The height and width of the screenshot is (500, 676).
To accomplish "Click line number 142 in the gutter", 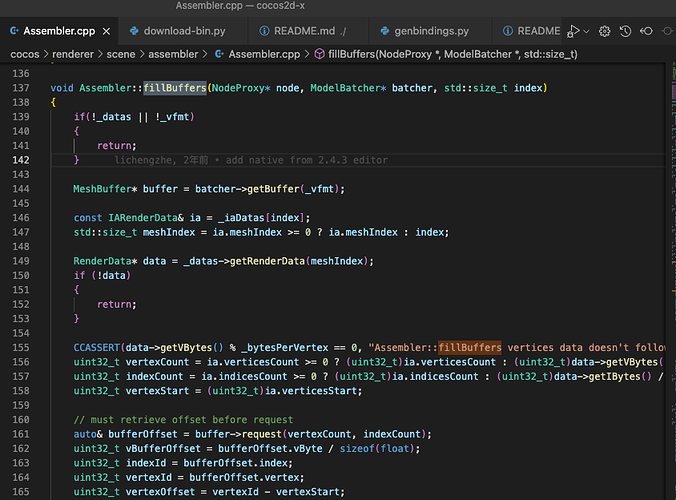I will 21,160.
